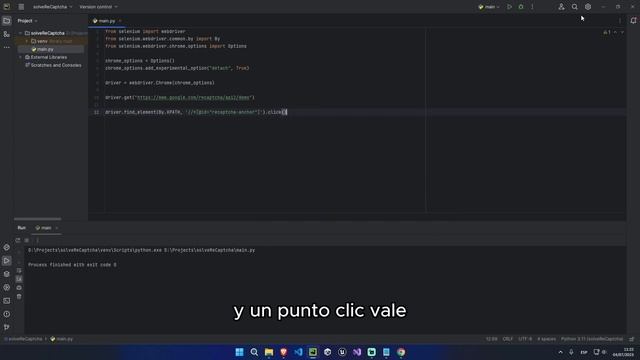Stop the process in the Run panel toolbar

tap(27, 240)
